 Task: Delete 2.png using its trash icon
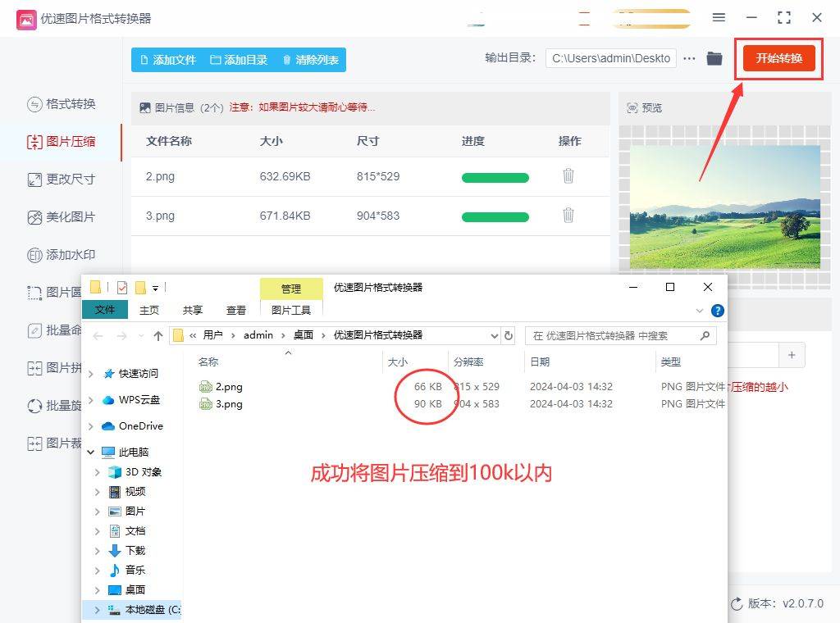click(x=568, y=177)
